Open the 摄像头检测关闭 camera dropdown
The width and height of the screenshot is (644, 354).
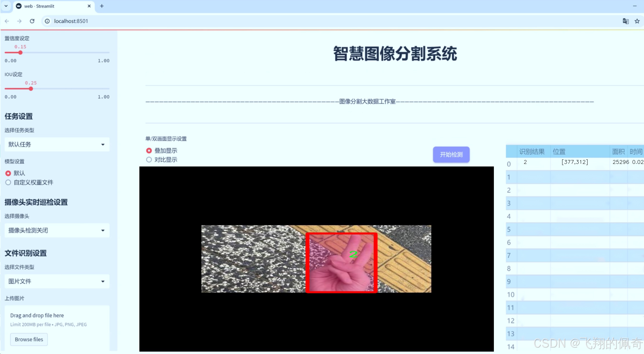click(x=57, y=230)
